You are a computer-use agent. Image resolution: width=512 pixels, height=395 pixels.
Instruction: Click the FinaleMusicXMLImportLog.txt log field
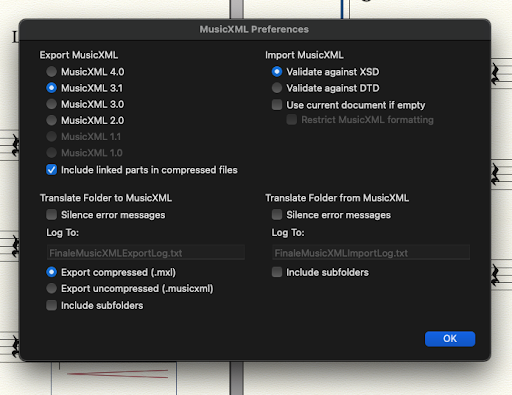tap(371, 253)
